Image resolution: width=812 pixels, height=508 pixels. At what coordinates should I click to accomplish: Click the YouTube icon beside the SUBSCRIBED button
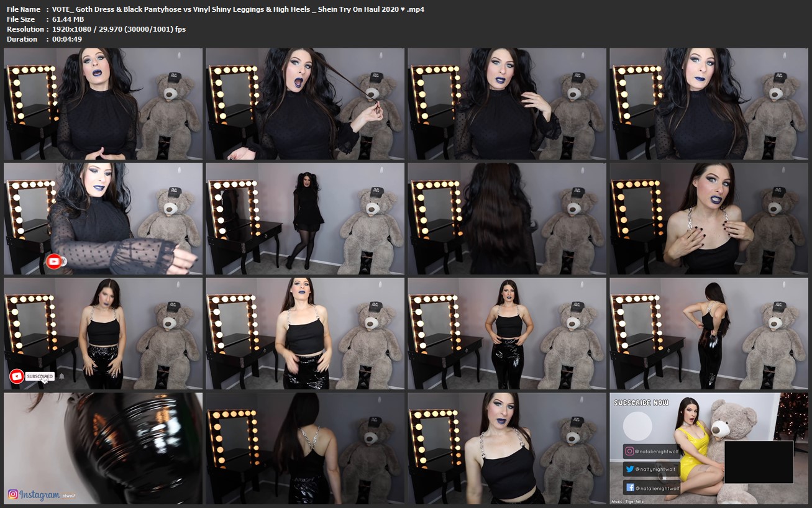[x=17, y=376]
